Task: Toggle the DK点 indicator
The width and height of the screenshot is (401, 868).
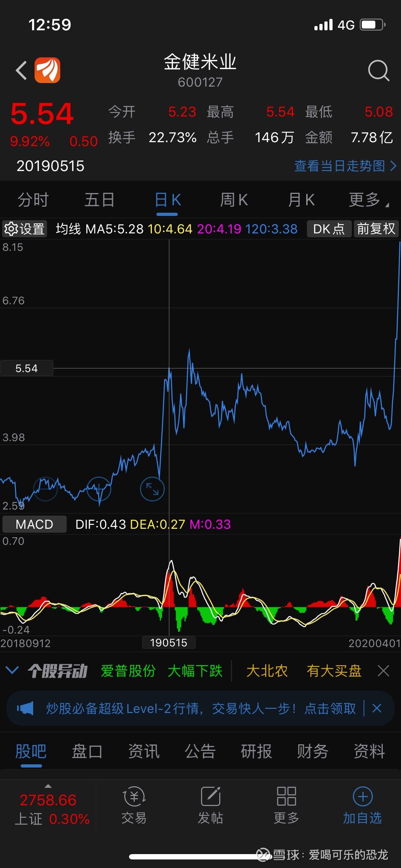Action: click(x=329, y=229)
